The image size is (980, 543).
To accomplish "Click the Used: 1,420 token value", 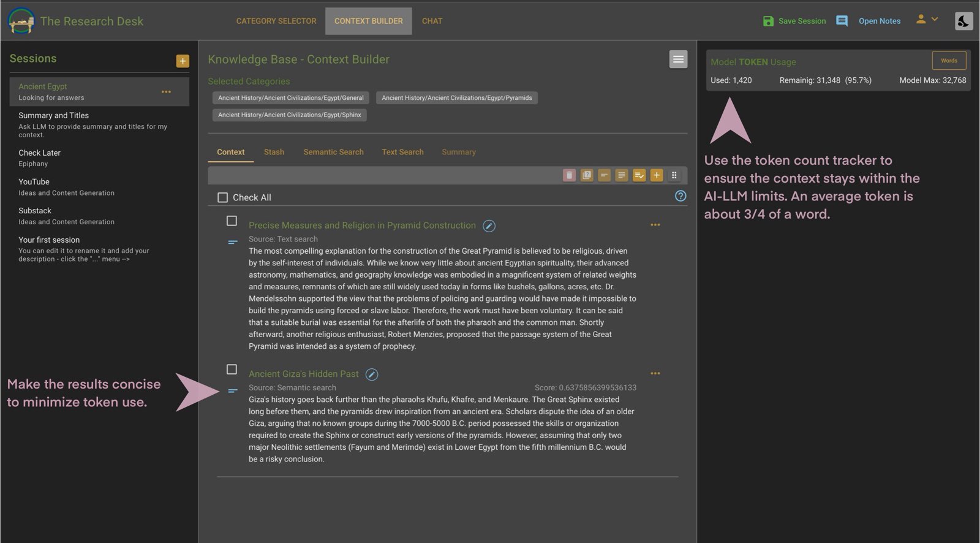I will pos(731,80).
